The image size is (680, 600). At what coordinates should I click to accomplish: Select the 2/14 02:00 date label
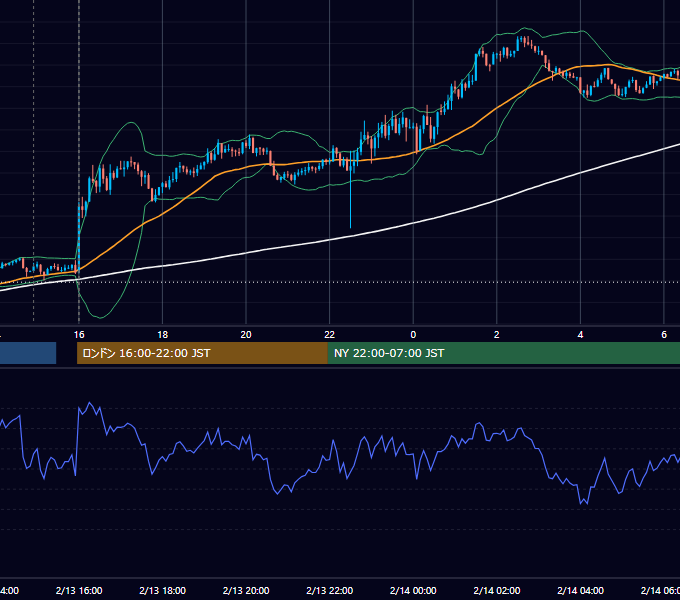click(x=497, y=590)
